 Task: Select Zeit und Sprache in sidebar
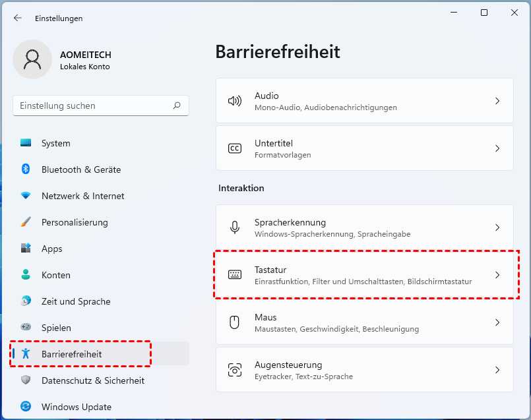click(76, 301)
